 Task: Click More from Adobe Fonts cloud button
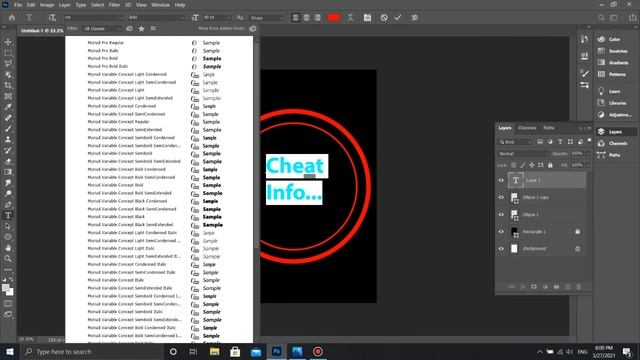253,29
